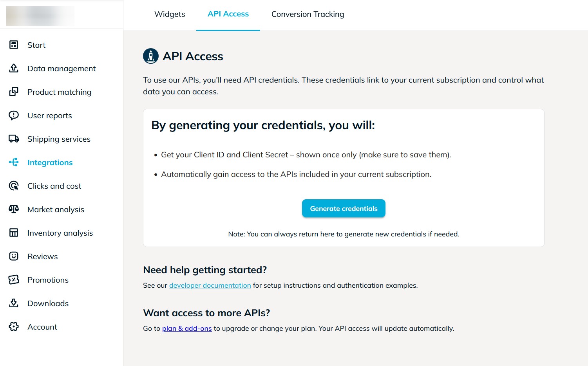Open Account settings via the gear icon
Screen dimensions: 588x366
click(x=14, y=326)
